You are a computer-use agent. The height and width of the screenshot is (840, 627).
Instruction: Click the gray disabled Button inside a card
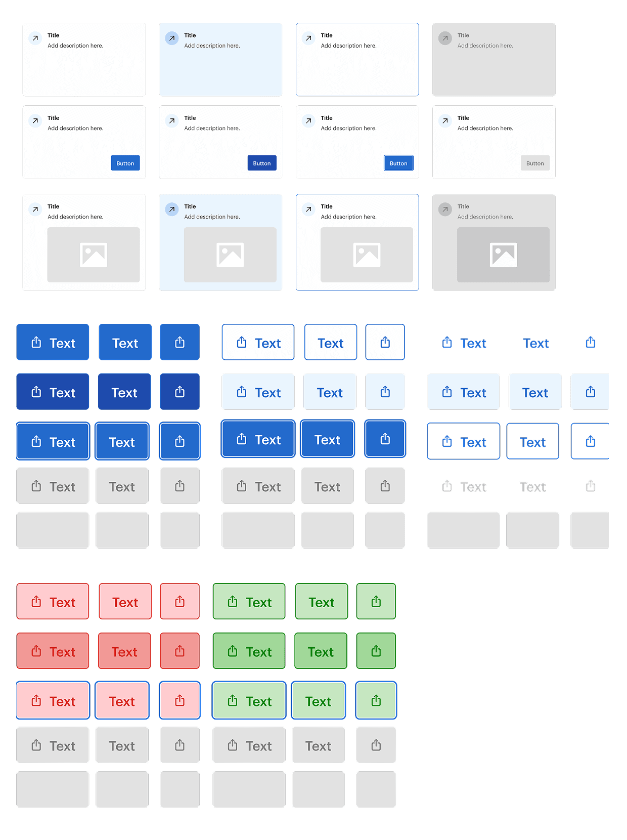pos(535,163)
